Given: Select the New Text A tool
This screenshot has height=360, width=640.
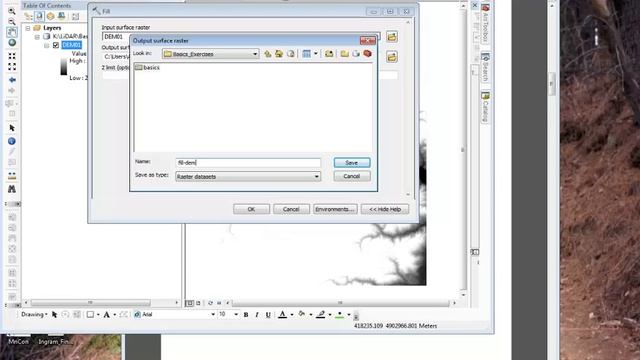Looking at the screenshot, I should click(107, 315).
